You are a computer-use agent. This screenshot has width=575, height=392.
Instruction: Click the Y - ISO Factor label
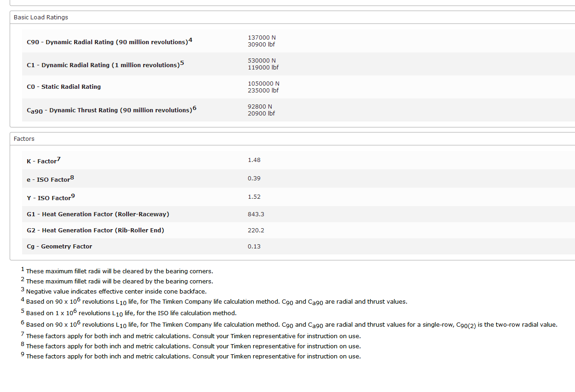tap(51, 197)
